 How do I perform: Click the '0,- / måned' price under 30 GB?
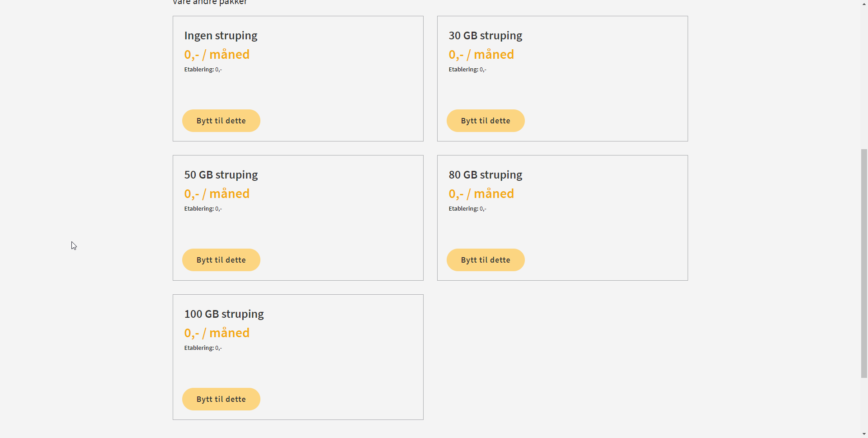[481, 55]
